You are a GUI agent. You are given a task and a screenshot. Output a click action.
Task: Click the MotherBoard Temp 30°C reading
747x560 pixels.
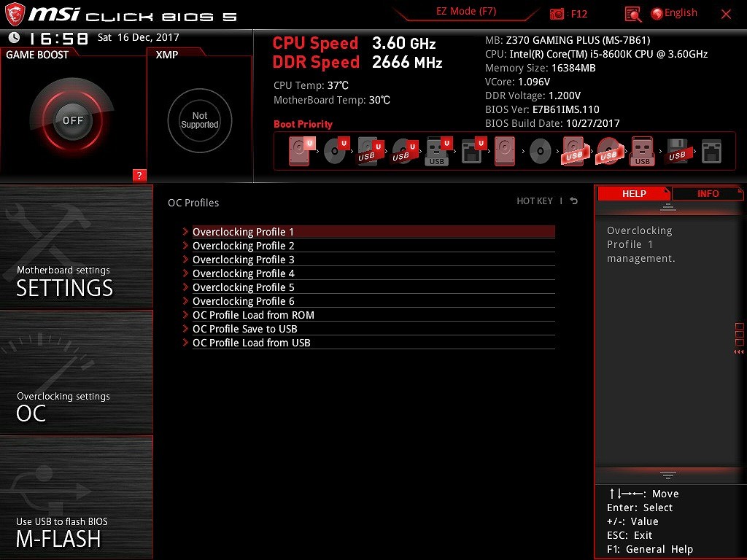pyautogui.click(x=332, y=100)
